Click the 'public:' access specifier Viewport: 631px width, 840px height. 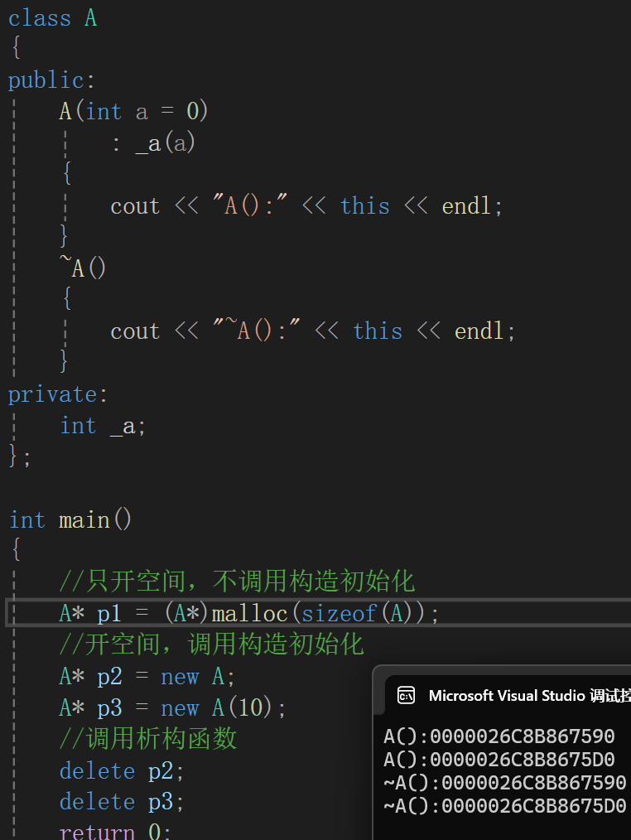tap(51, 80)
